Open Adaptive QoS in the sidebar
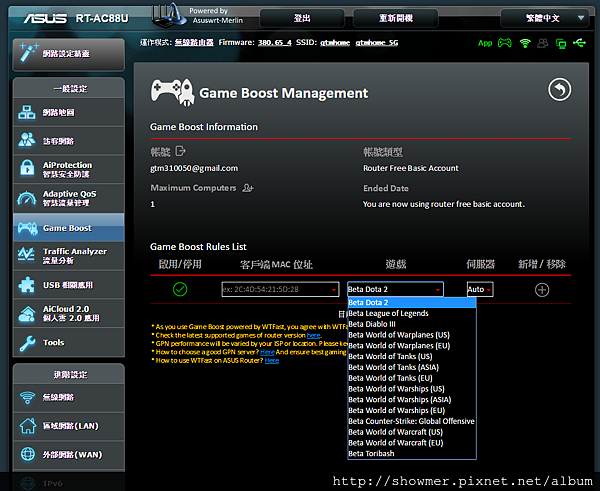The height and width of the screenshot is (491, 600). tap(68, 198)
